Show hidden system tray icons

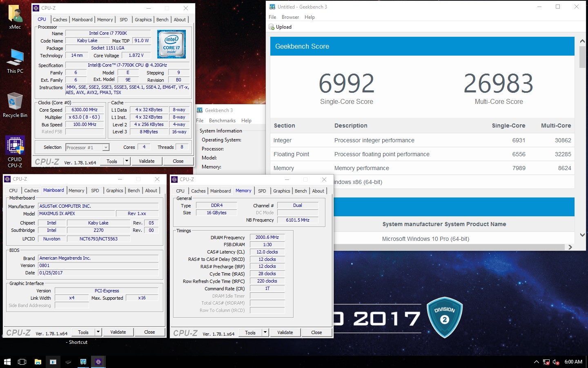tap(536, 362)
